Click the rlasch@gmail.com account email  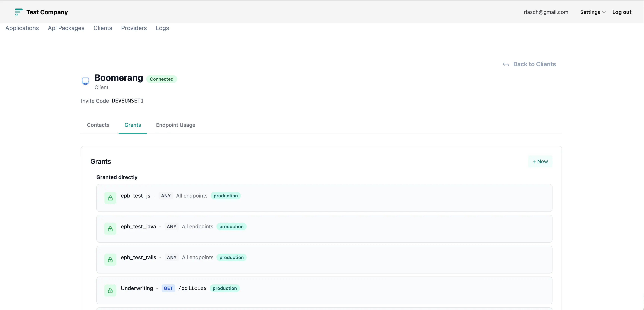[546, 12]
